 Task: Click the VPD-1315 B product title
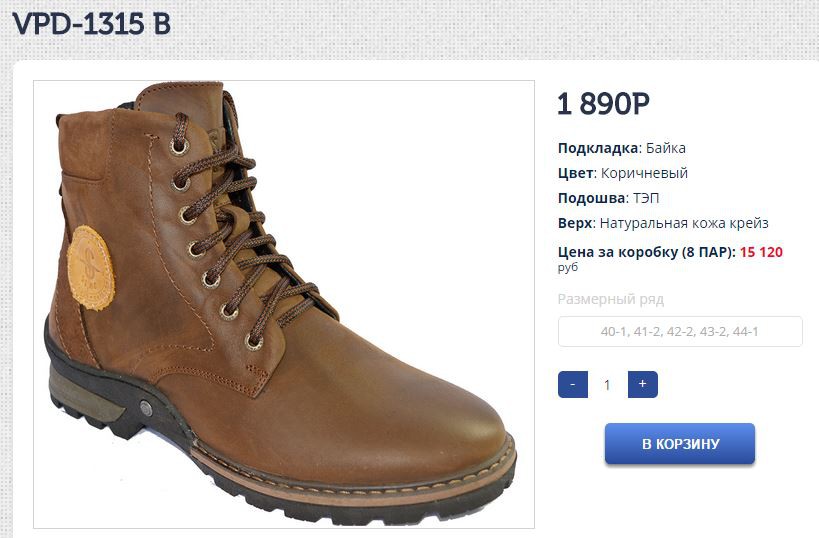(x=91, y=25)
